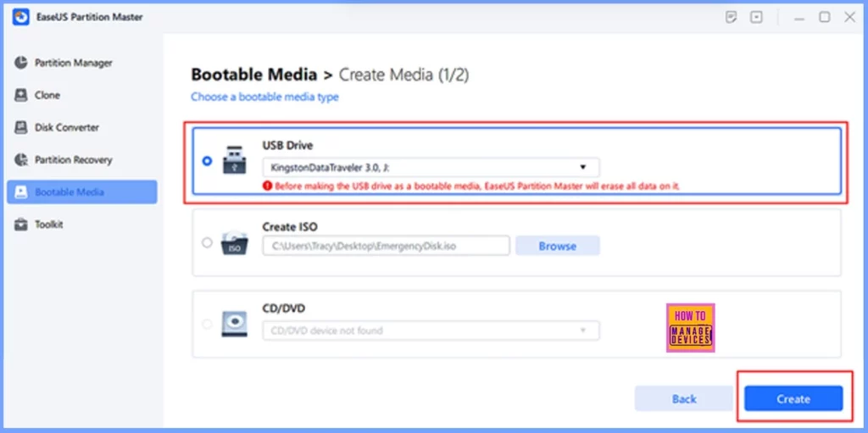This screenshot has height=433, width=868.
Task: Click the Back button
Action: [x=684, y=398]
